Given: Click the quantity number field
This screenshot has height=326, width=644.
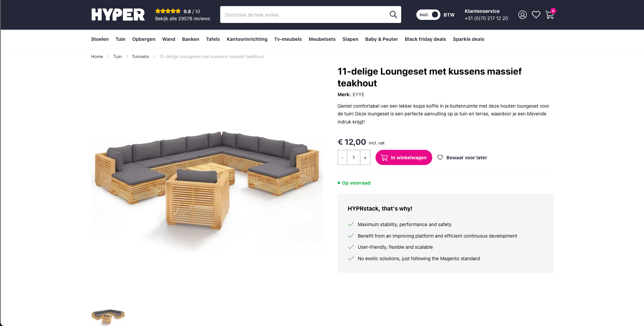Looking at the screenshot, I should click(x=354, y=158).
